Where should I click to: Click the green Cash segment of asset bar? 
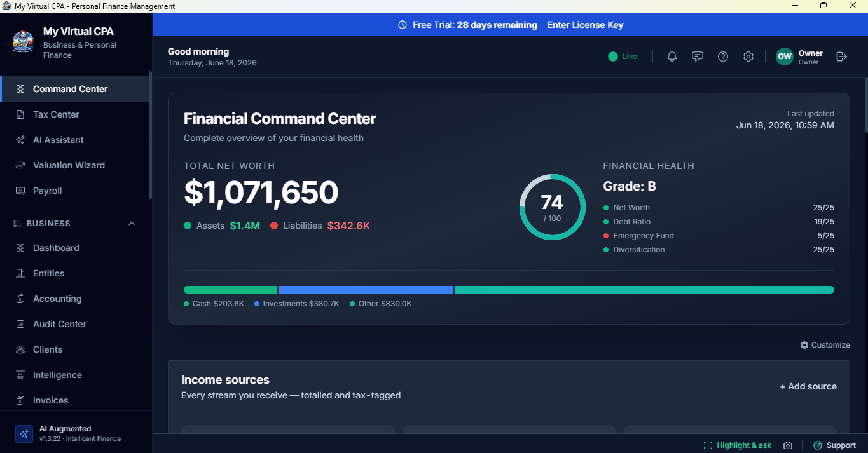[230, 290]
